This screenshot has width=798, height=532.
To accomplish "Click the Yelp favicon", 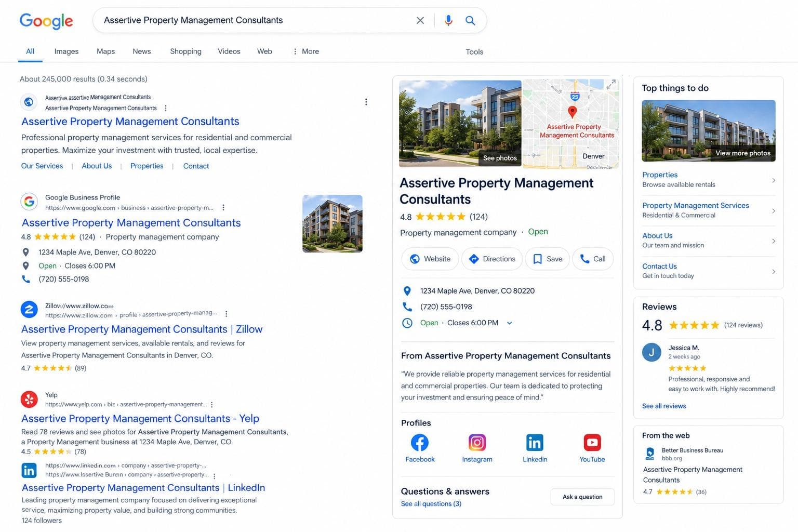I will [x=29, y=399].
